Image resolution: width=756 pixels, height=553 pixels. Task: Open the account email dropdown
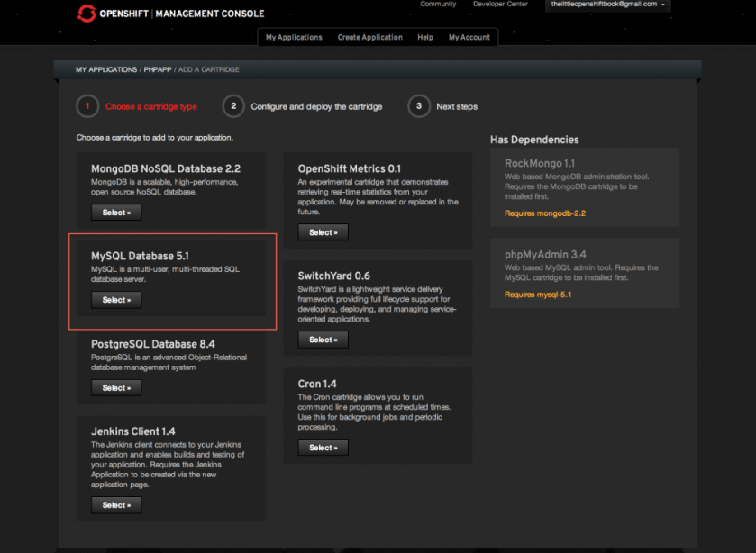tap(609, 5)
